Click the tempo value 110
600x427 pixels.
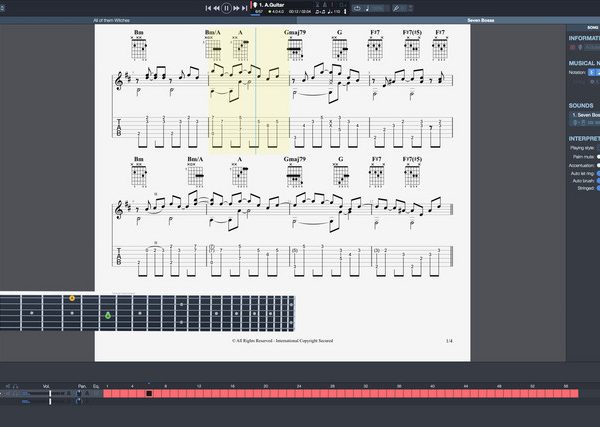tap(336, 12)
